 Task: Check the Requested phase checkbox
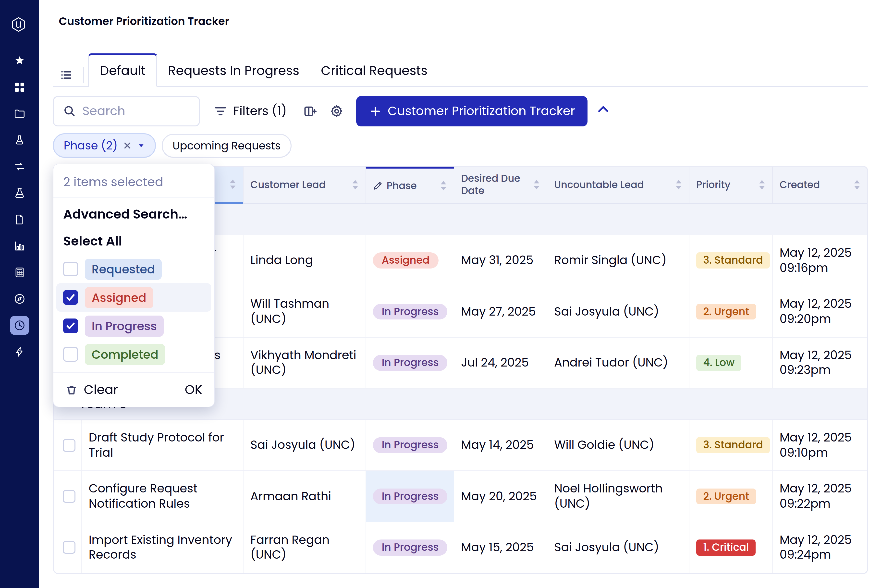click(71, 269)
